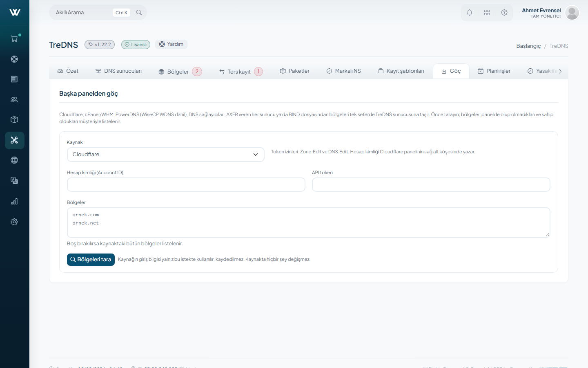Switch to the Markalı NS tab
The height and width of the screenshot is (368, 588).
tap(343, 71)
